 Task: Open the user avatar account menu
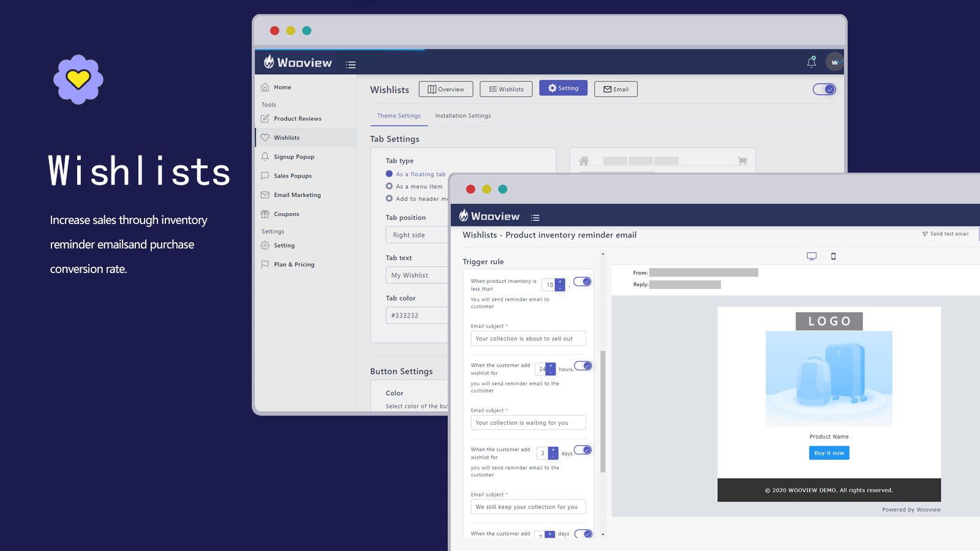click(835, 62)
